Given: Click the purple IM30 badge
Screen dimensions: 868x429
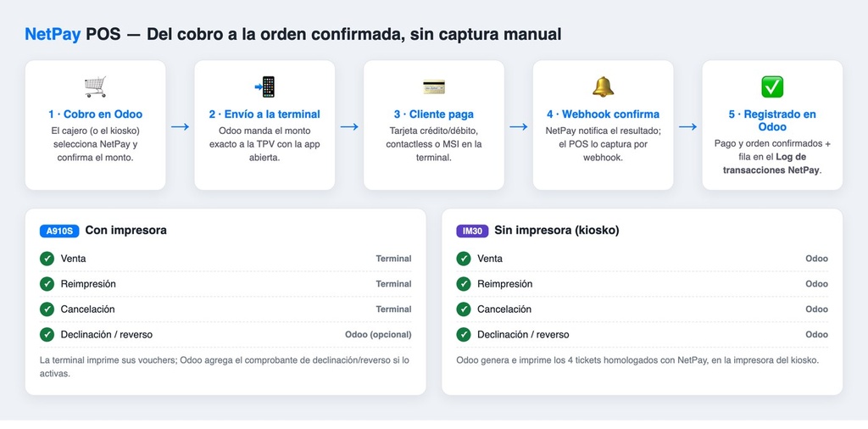Looking at the screenshot, I should coord(472,231).
